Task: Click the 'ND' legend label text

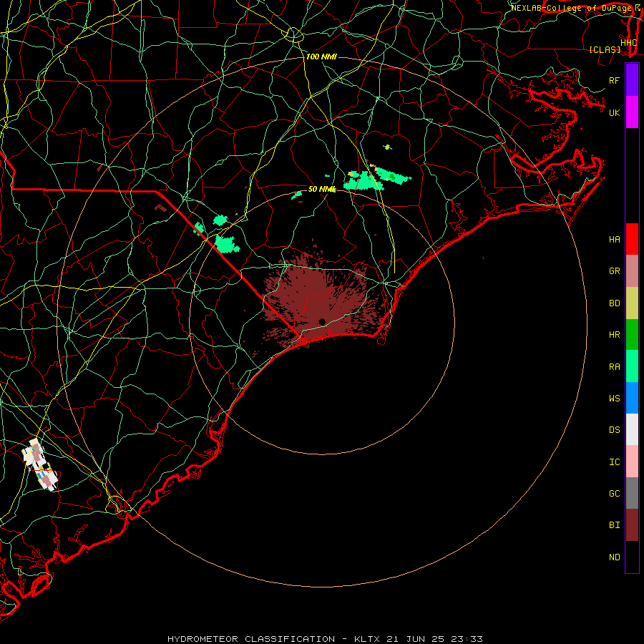Action: [x=615, y=557]
